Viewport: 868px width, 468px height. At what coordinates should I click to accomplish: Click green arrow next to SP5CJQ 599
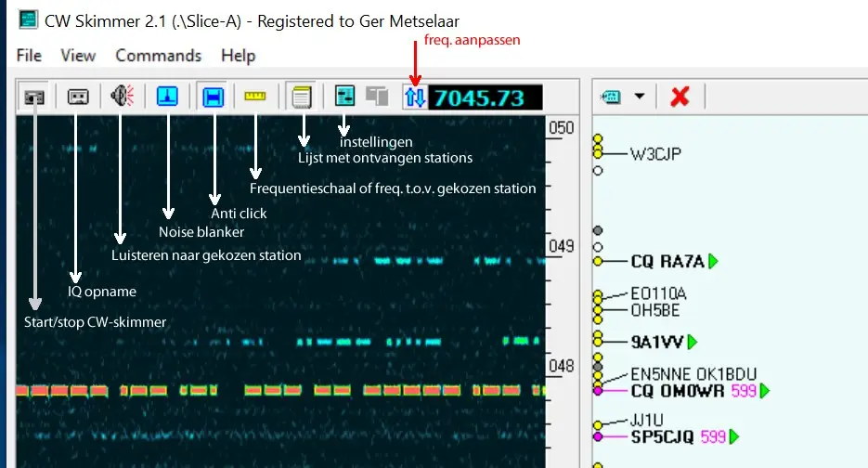pos(734,437)
